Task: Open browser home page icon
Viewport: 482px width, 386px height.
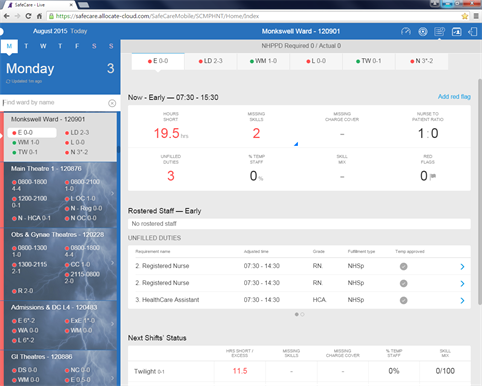Action: (39, 16)
